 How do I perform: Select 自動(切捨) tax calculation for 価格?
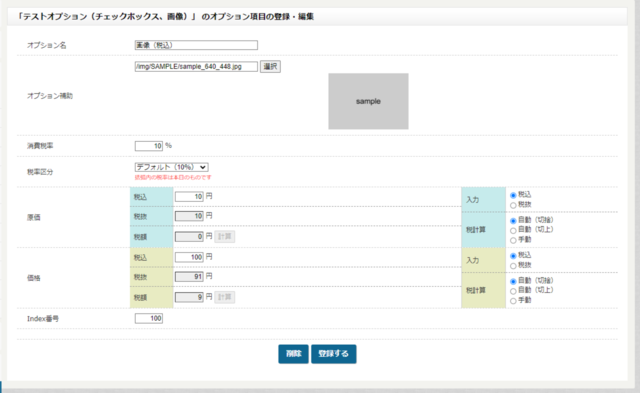(513, 282)
